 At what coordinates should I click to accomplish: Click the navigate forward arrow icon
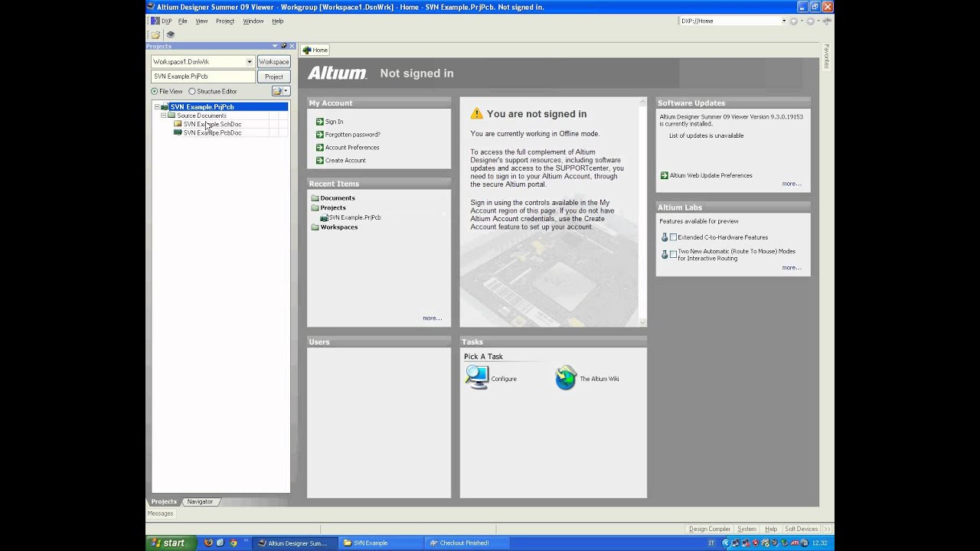pyautogui.click(x=810, y=21)
